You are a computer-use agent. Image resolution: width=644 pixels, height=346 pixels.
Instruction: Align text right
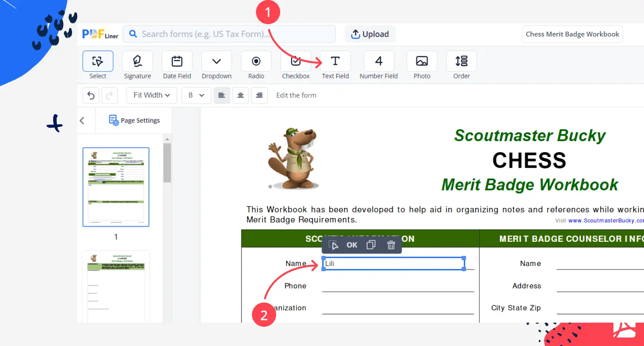(x=259, y=95)
